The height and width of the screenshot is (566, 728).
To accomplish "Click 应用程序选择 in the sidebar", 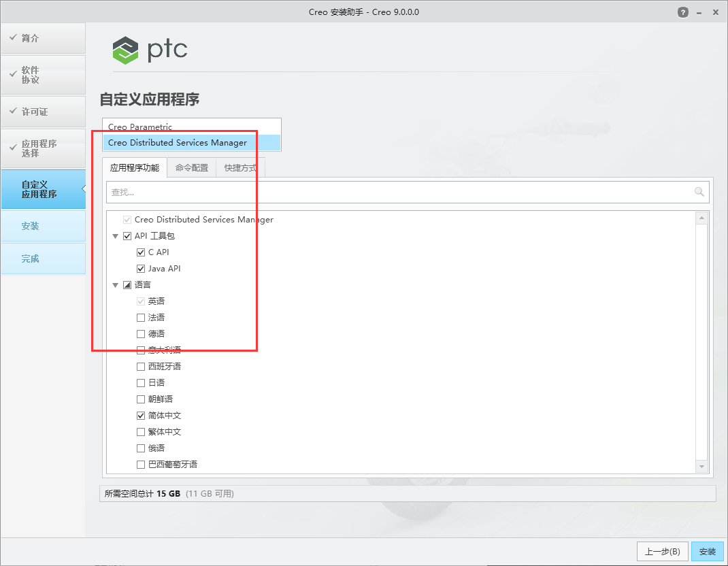I will click(x=43, y=148).
